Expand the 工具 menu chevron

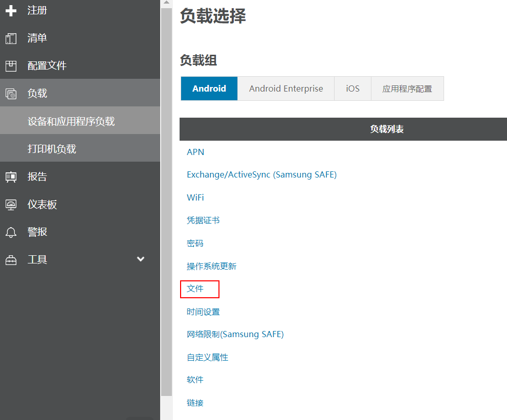coord(141,259)
